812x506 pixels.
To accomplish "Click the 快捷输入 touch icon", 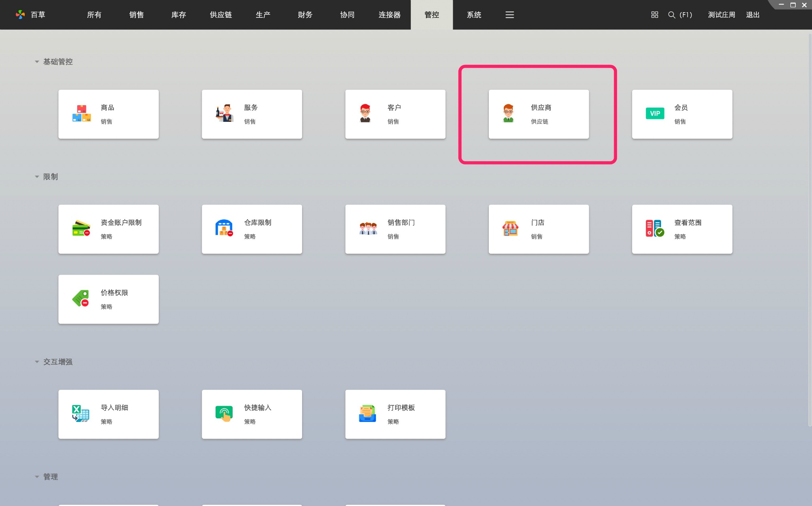I will coord(224,414).
